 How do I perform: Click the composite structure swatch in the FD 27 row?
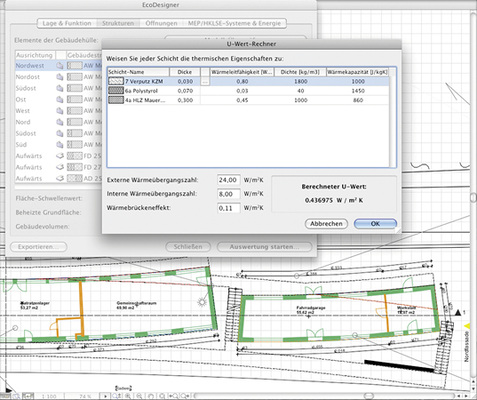point(75,167)
